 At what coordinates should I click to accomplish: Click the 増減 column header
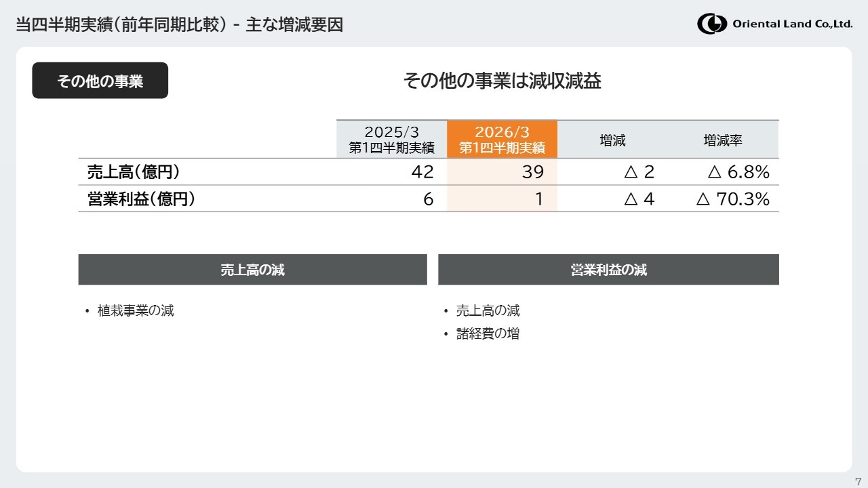612,140
